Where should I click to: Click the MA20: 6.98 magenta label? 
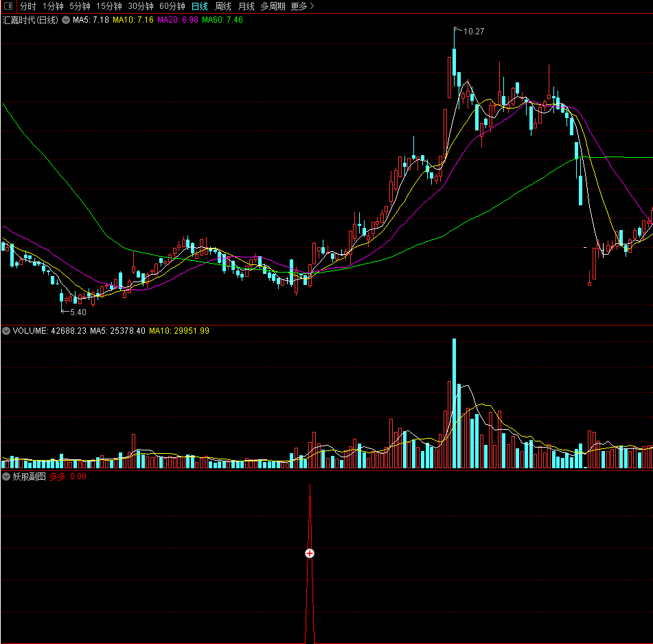[x=178, y=20]
